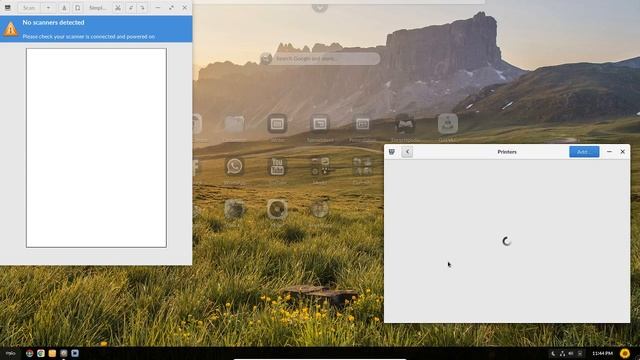This screenshot has height=360, width=640.
Task: Open the Encyclopedia desktop icon
Action: [x=405, y=124]
